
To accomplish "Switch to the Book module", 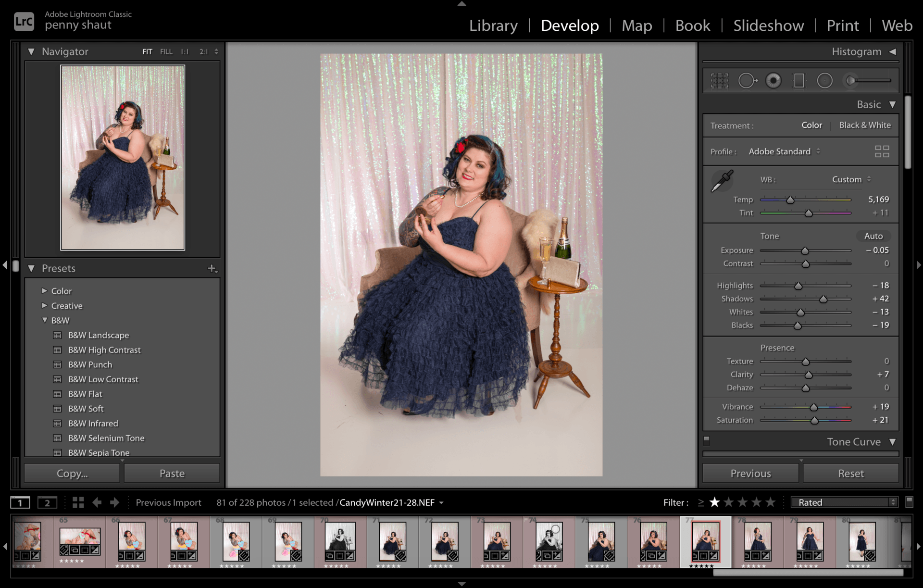I will pos(693,25).
